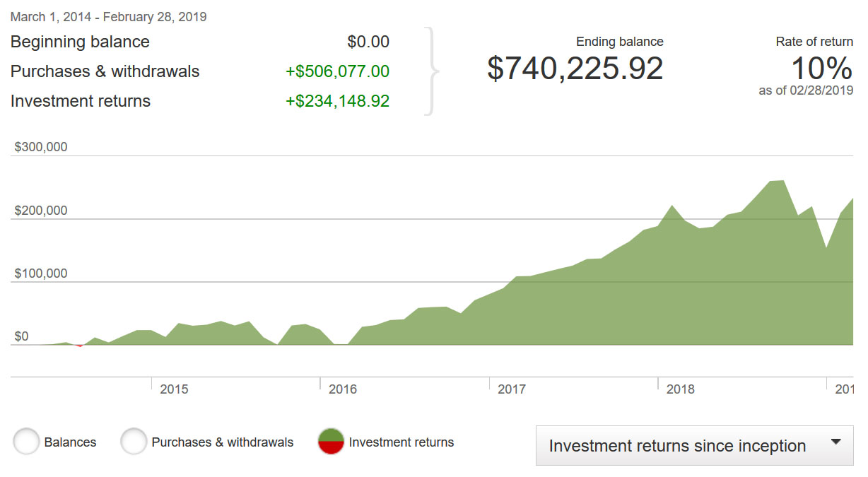Click the $300,000 y-axis label
This screenshot has height=477, width=868.
pos(41,147)
